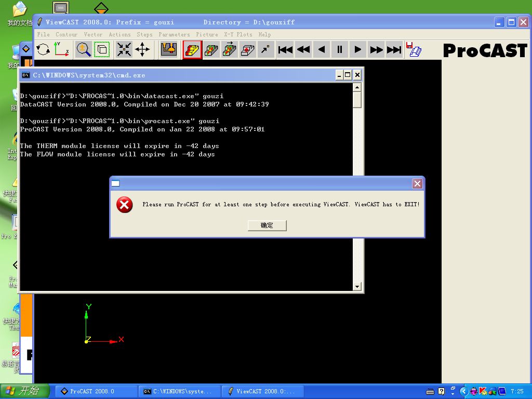Switch to ViewCAST 2008.0 taskbar button

click(262, 391)
